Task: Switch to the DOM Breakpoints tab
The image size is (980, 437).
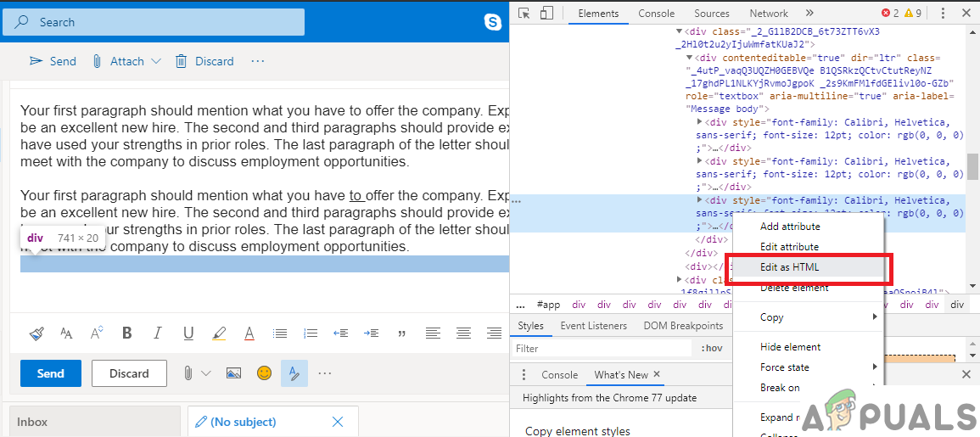Action: [x=683, y=326]
